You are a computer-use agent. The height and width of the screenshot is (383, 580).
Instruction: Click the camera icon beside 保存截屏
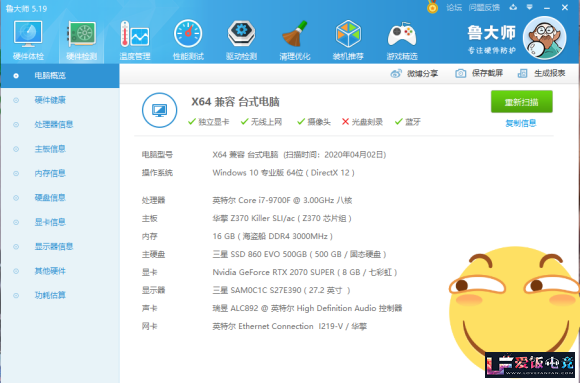click(x=461, y=73)
